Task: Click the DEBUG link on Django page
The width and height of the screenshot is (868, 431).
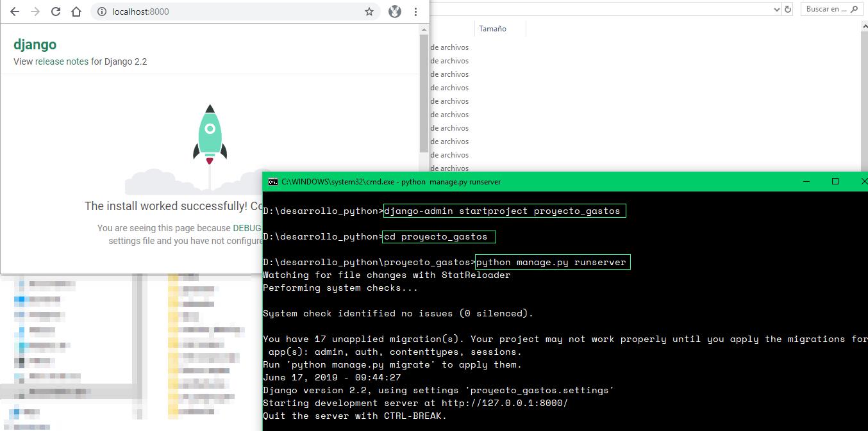Action: click(247, 228)
